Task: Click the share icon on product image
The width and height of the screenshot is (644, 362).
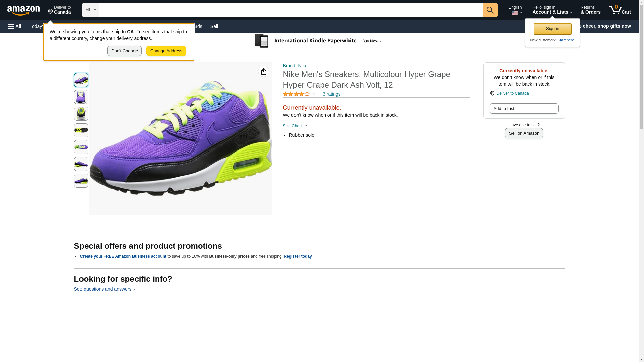Action: [x=263, y=71]
